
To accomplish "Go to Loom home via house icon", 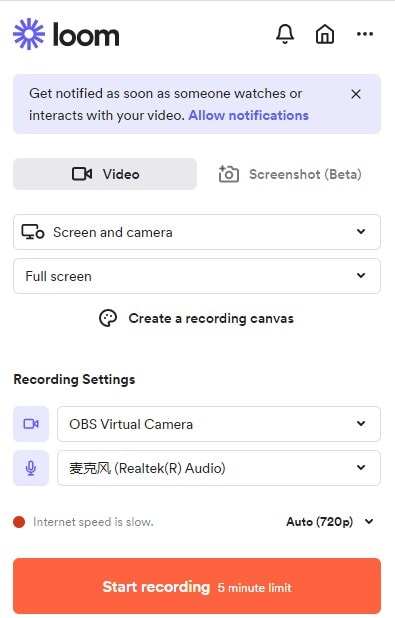I will (325, 34).
